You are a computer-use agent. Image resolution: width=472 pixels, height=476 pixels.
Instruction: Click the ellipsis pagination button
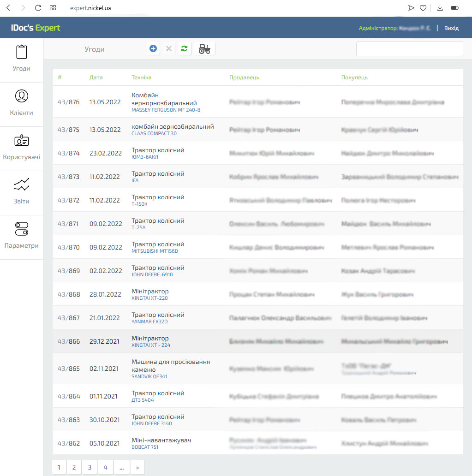point(121,467)
